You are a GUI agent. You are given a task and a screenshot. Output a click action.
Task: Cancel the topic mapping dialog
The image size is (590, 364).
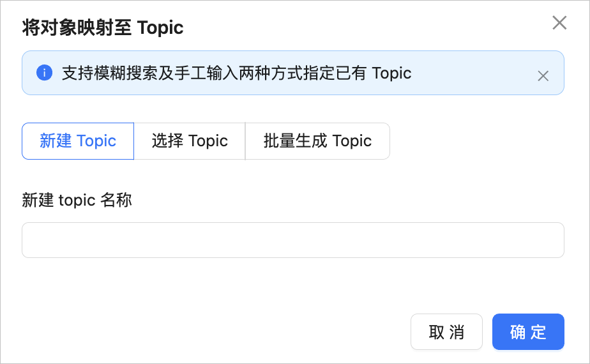[x=446, y=331]
